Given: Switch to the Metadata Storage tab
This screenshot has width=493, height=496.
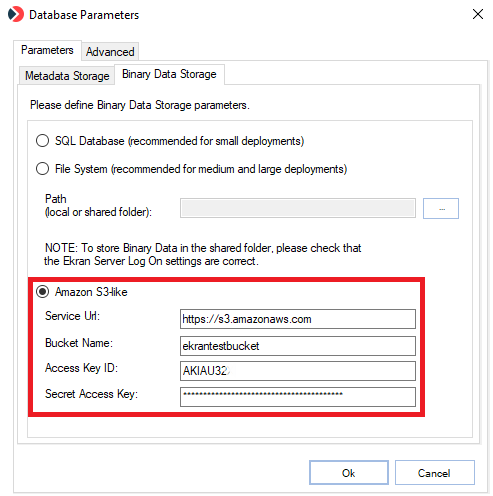Looking at the screenshot, I should pyautogui.click(x=67, y=76).
